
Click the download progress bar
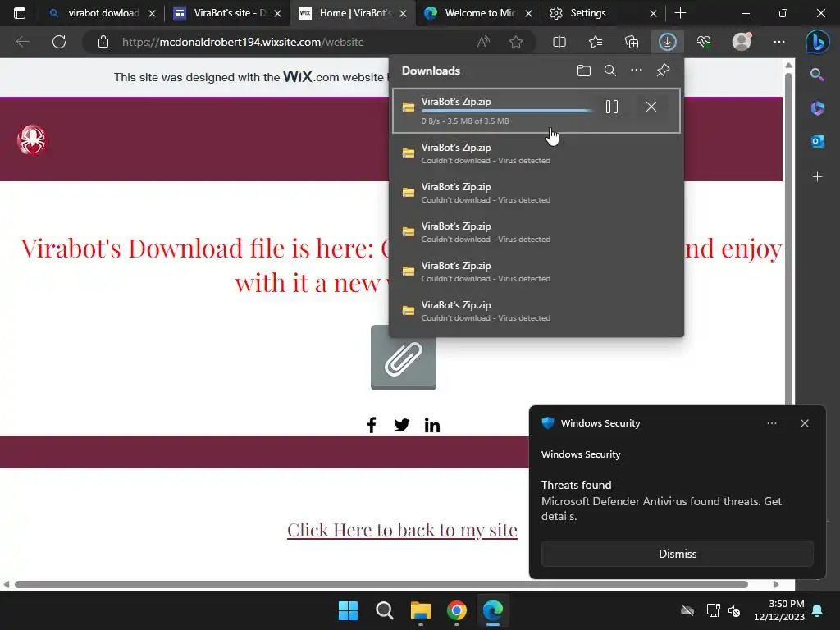507,111
